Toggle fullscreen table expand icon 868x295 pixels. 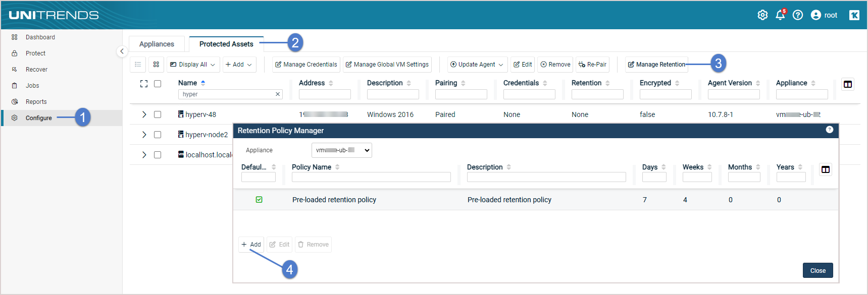point(144,84)
